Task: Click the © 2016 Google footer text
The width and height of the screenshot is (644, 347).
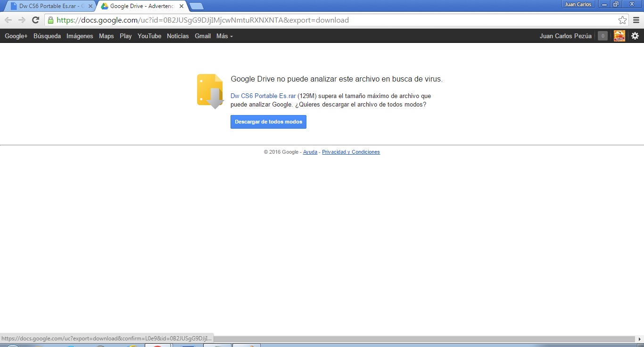Action: [281, 152]
